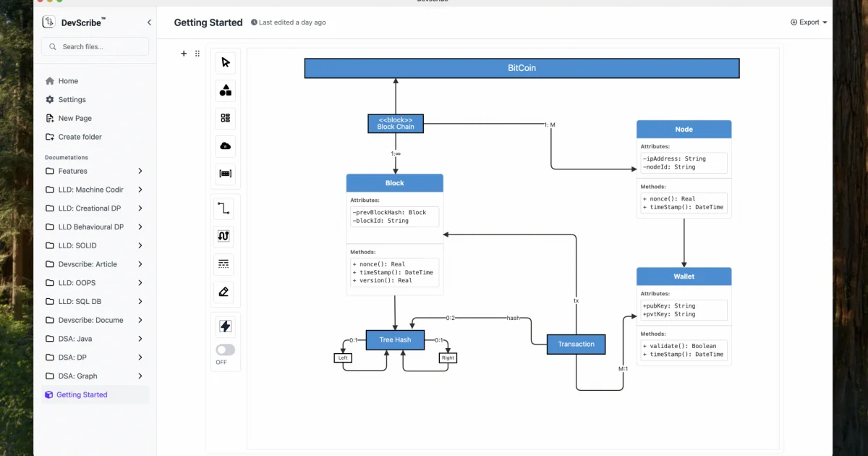This screenshot has height=456, width=868.
Task: Click the + validate(): Boolean method text
Action: pos(679,346)
